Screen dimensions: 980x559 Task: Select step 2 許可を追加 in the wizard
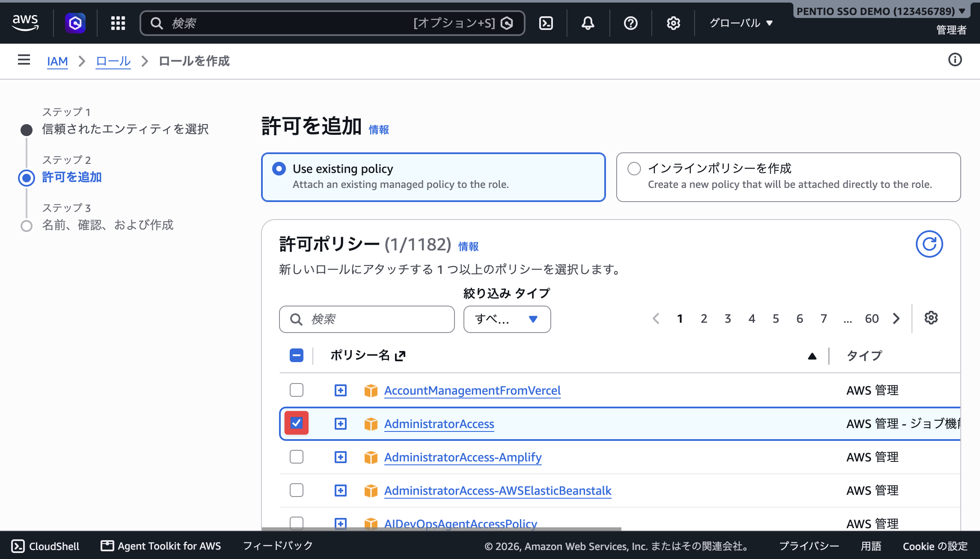coord(72,177)
